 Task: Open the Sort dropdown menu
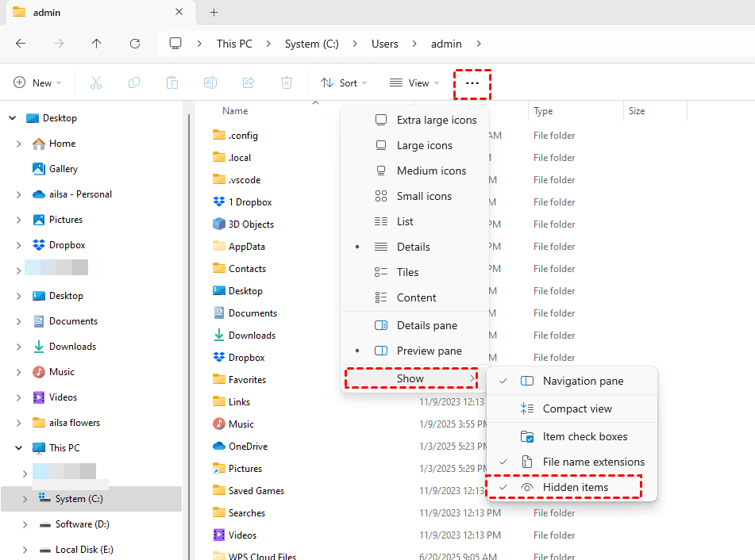344,82
